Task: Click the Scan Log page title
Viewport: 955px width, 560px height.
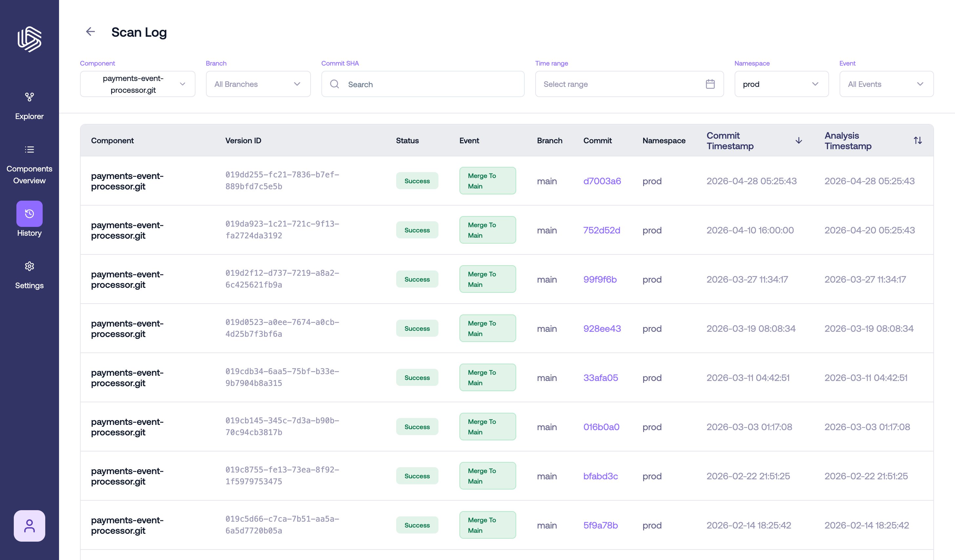Action: [x=139, y=32]
